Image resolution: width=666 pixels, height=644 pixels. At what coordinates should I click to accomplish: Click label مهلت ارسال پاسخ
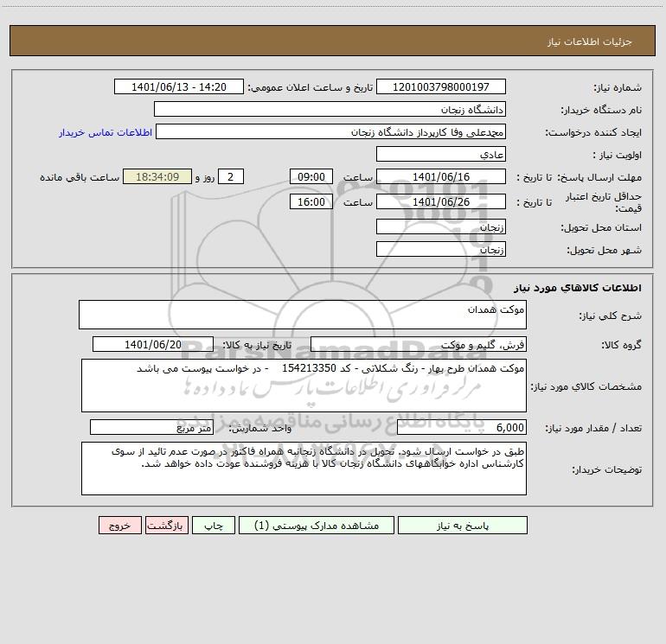tap(599, 177)
